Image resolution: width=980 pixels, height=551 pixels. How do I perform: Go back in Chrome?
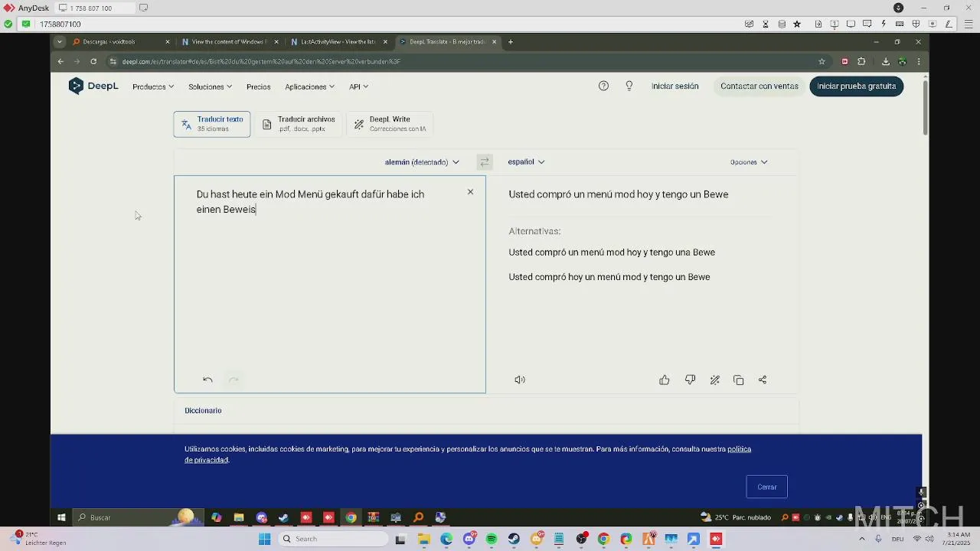60,62
